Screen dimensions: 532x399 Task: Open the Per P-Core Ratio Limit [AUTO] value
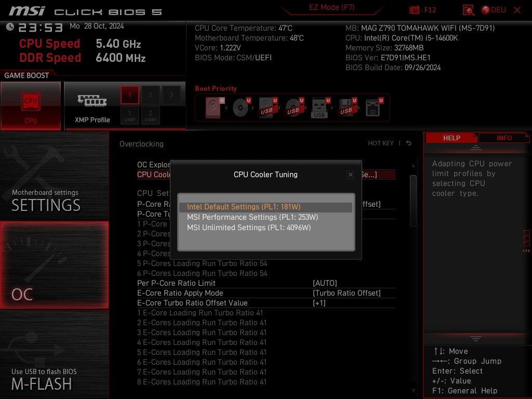pos(325,283)
